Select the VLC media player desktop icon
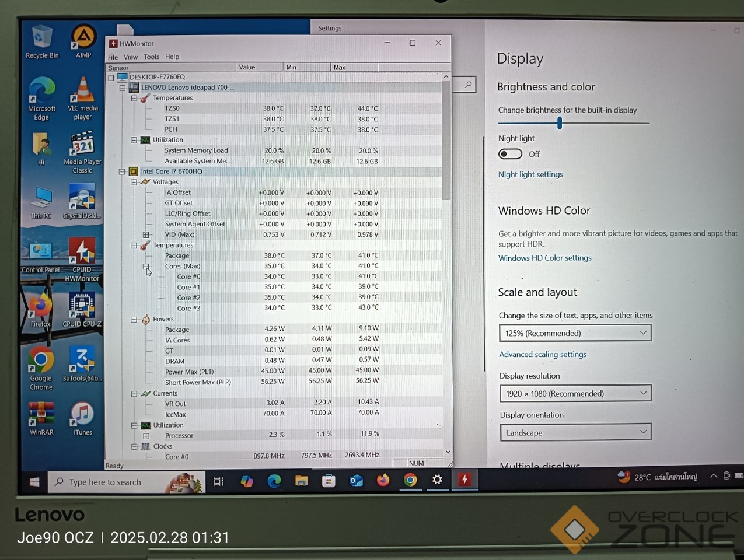 (x=83, y=99)
